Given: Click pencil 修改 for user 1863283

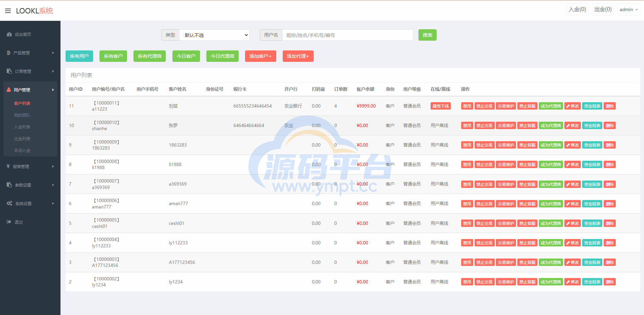Looking at the screenshot, I should pyautogui.click(x=572, y=145).
